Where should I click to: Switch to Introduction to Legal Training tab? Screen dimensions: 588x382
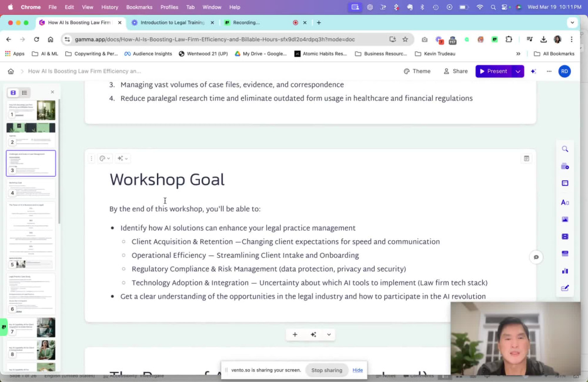tap(172, 22)
